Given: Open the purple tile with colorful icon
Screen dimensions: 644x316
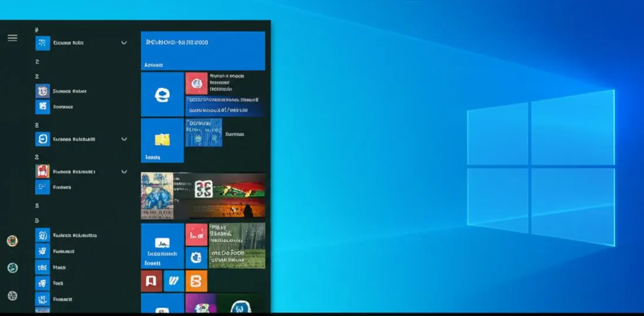Looking at the screenshot, I should 201,303.
